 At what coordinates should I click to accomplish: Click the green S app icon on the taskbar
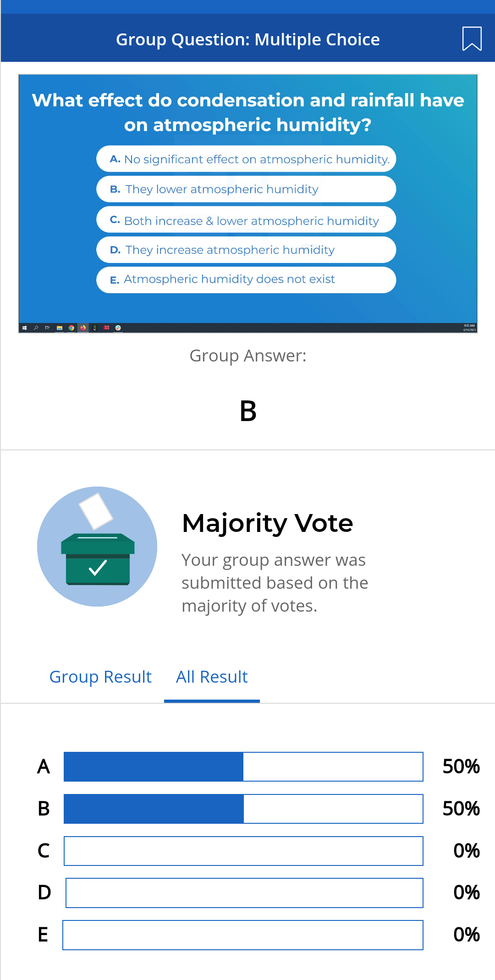coord(94,327)
